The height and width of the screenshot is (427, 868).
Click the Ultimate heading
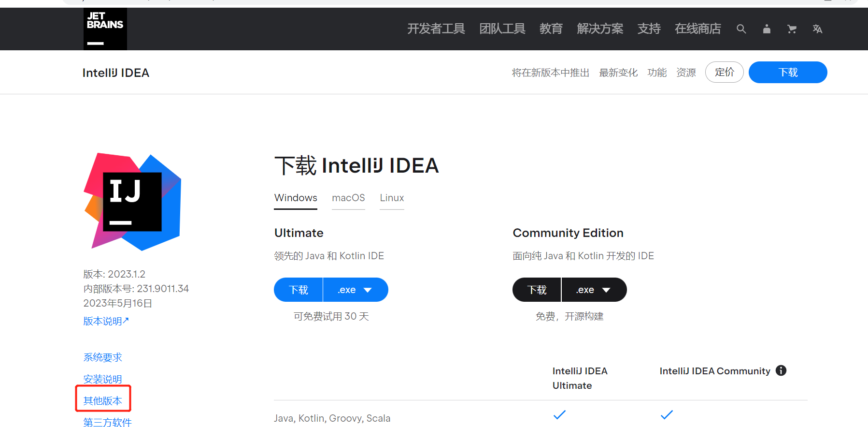tap(299, 233)
